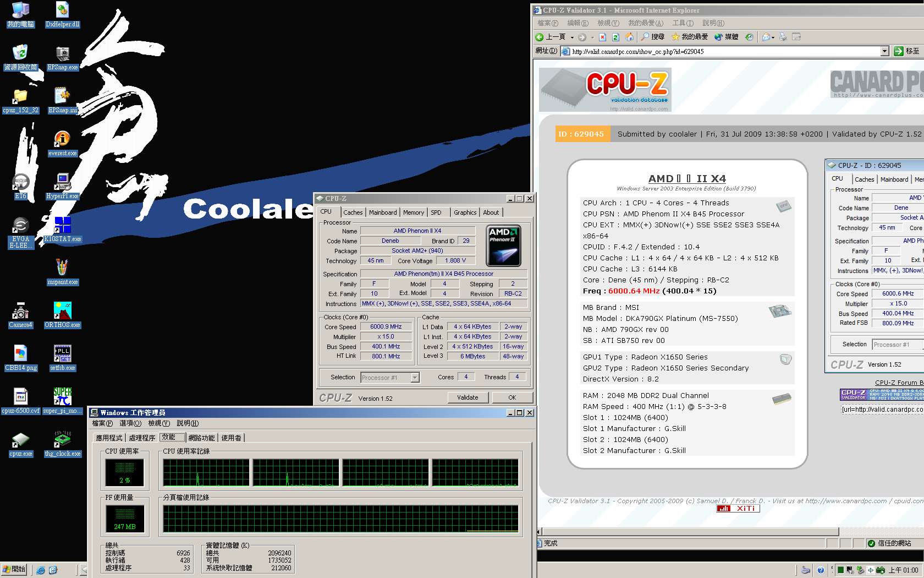924x578 pixels.
Task: Switch to the Graphics tab in CPU-Z
Action: [x=465, y=212]
